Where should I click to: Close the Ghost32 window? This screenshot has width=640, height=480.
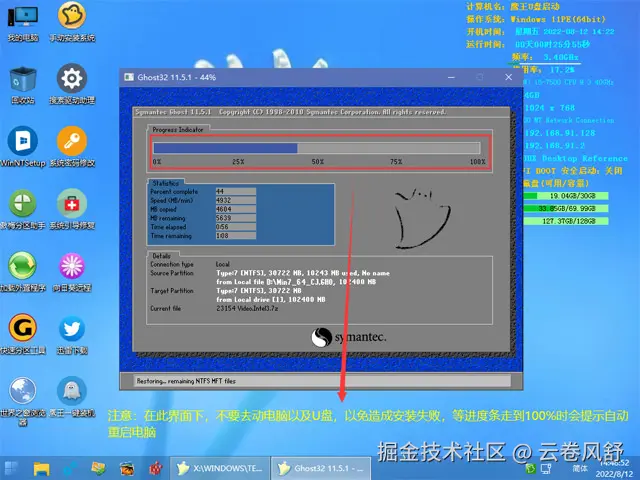[509, 77]
